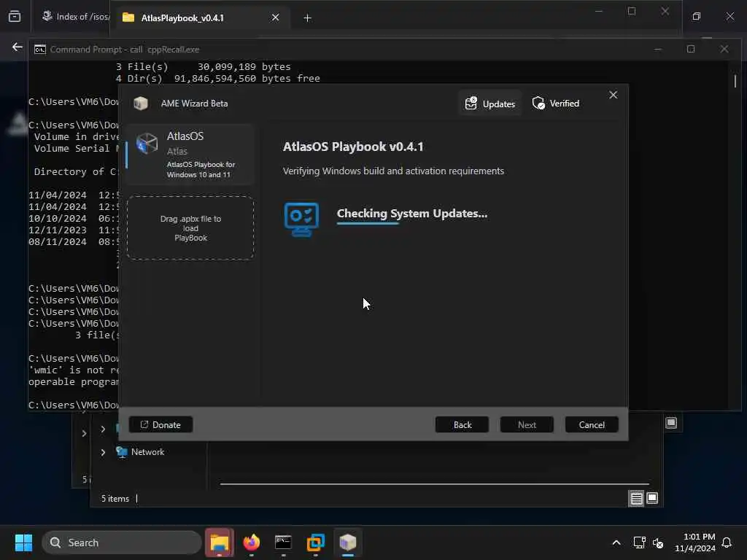The width and height of the screenshot is (747, 560).
Task: Switch Explorer to large icons view
Action: (652, 498)
